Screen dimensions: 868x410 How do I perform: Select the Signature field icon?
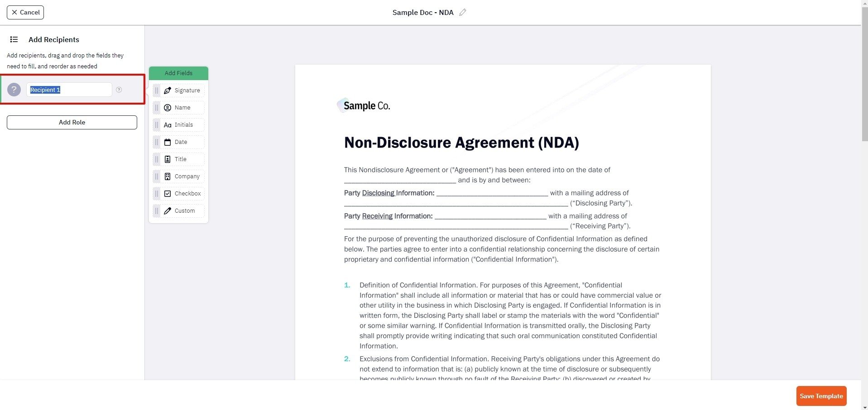tap(167, 90)
